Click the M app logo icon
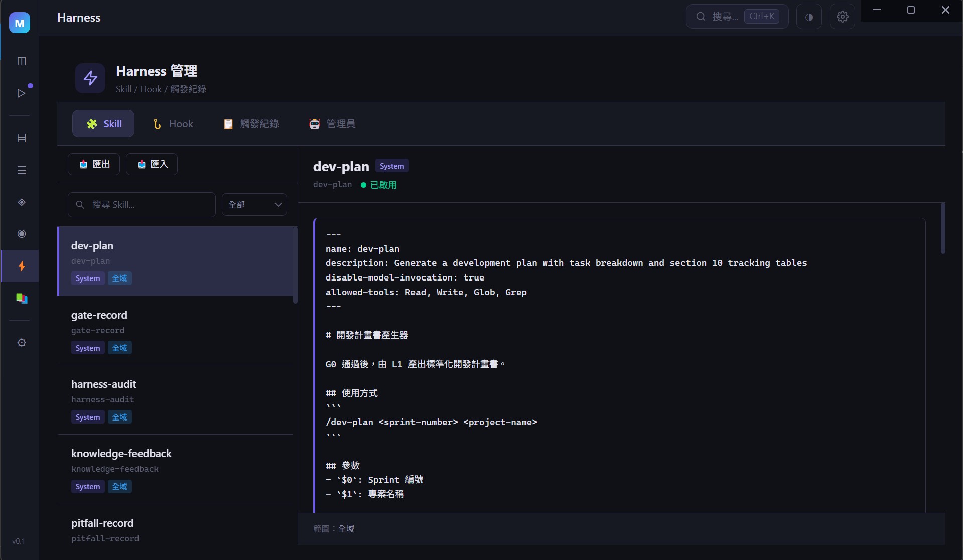 click(x=20, y=23)
